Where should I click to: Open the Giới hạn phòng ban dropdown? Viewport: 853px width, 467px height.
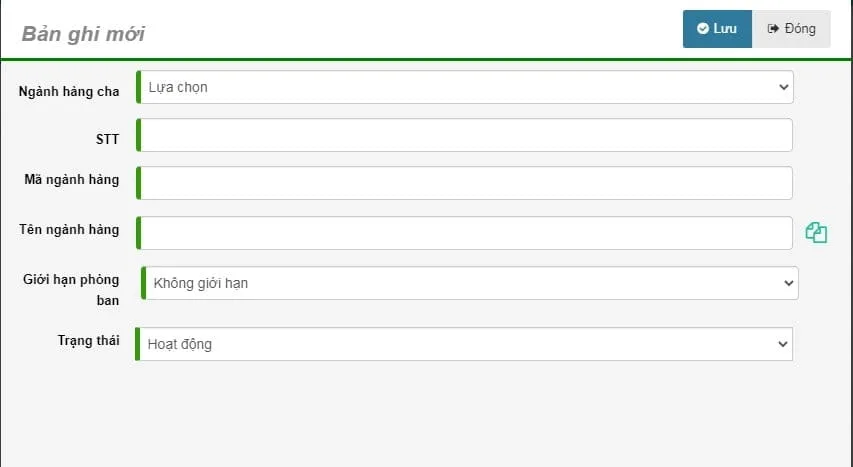[x=469, y=283]
